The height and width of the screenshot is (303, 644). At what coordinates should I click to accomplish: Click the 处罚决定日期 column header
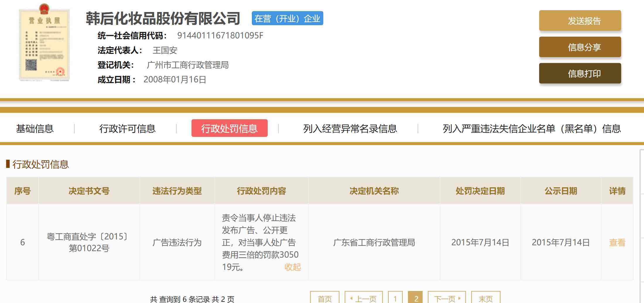point(480,191)
